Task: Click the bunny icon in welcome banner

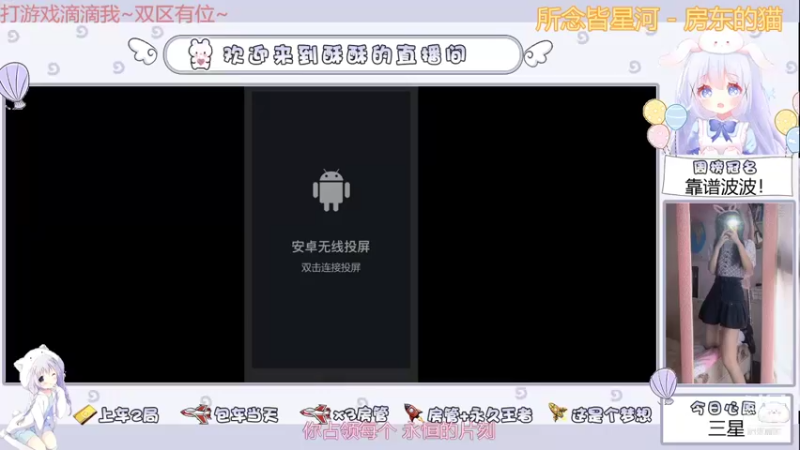Action: coord(199,54)
